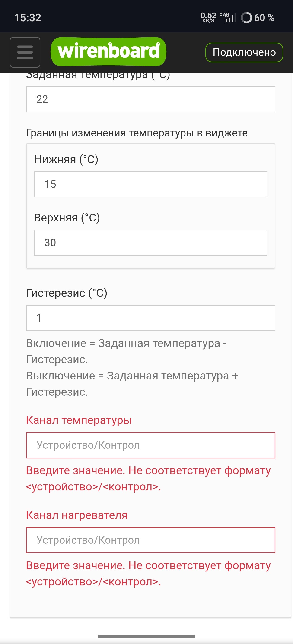Focus the Гистерезис hysteresis field
Image resolution: width=293 pixels, height=644 pixels.
pos(151,318)
